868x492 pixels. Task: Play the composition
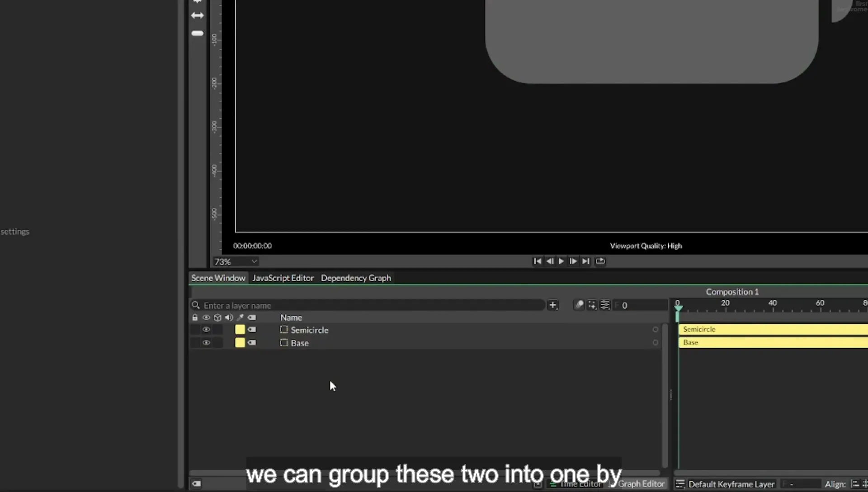[x=561, y=261]
